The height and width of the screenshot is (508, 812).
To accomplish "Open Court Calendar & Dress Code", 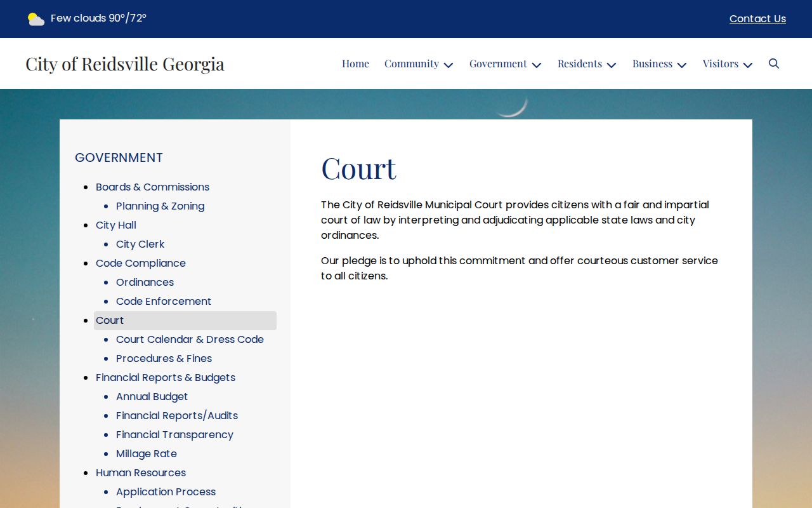I will 190,339.
